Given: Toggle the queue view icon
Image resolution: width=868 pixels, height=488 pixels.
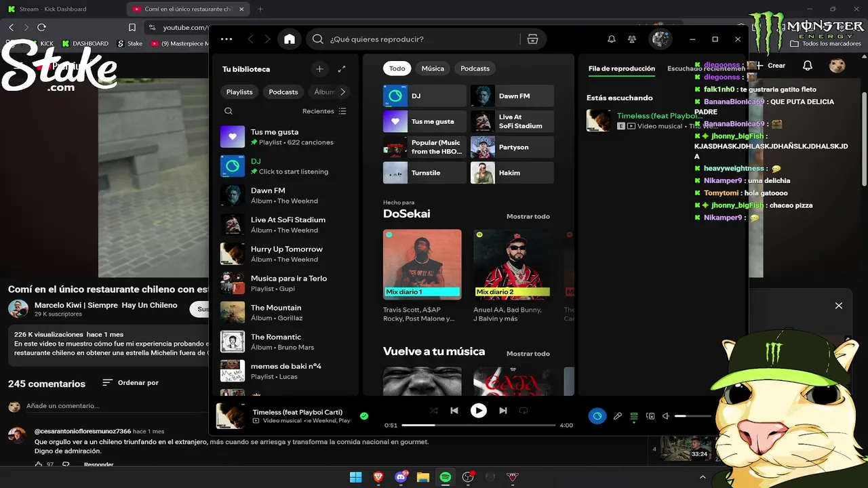Looking at the screenshot, I should click(634, 416).
